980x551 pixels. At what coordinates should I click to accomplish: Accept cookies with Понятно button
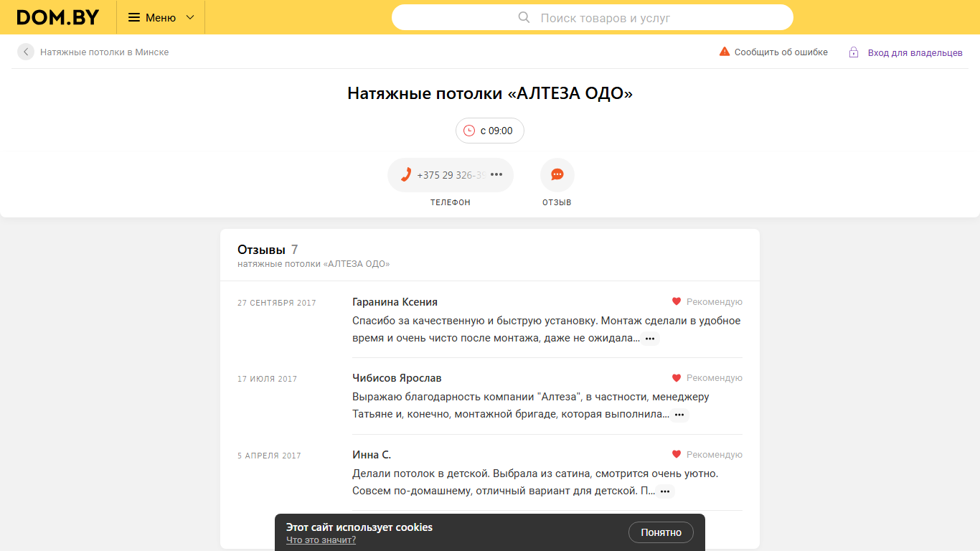click(661, 532)
